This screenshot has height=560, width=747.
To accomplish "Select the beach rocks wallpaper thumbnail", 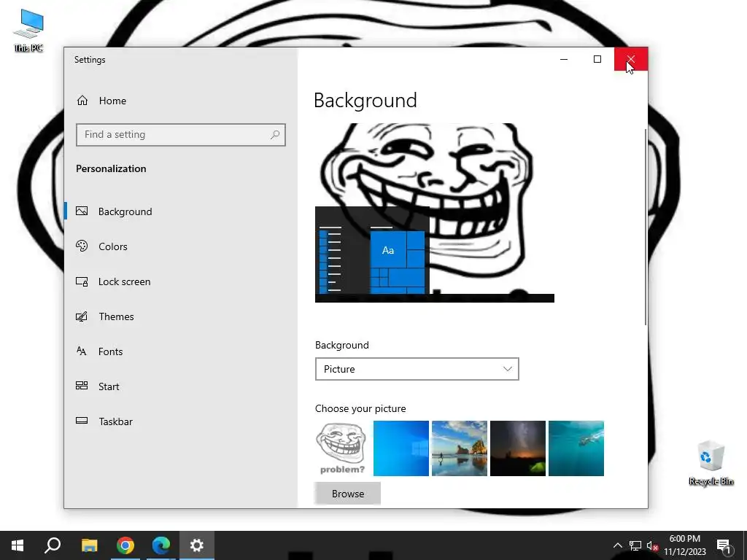I will pos(460,448).
